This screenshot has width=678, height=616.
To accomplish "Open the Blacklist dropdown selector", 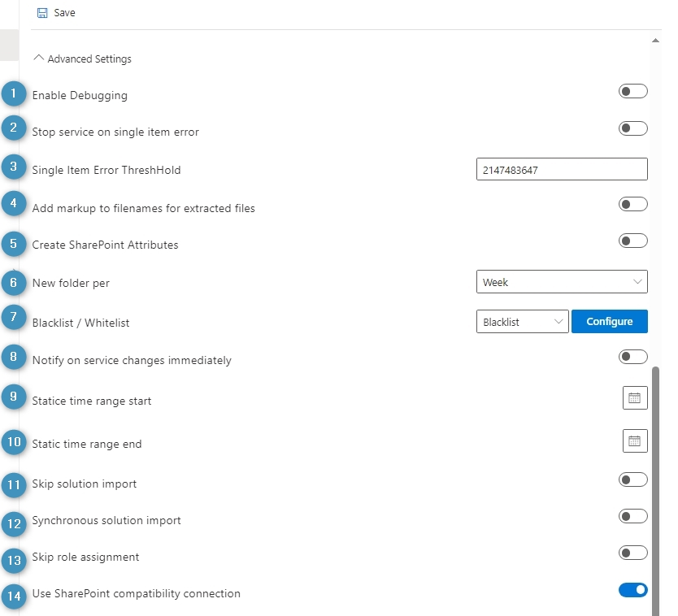I will pos(523,321).
